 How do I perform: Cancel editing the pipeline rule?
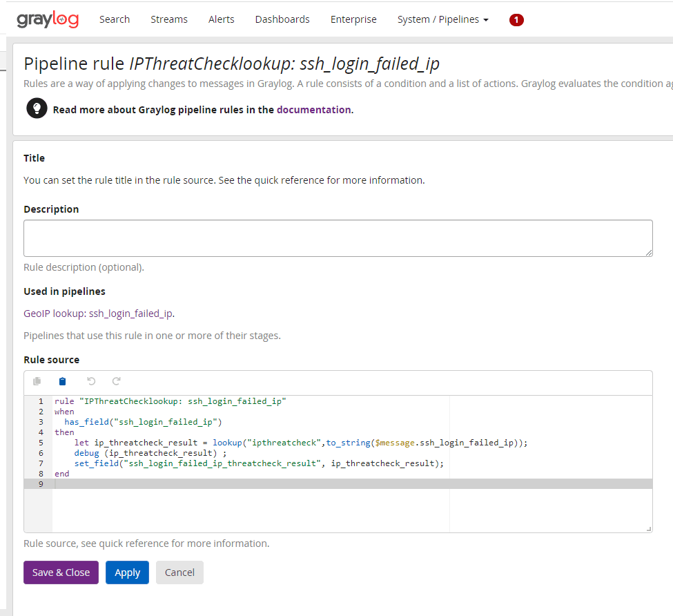179,572
